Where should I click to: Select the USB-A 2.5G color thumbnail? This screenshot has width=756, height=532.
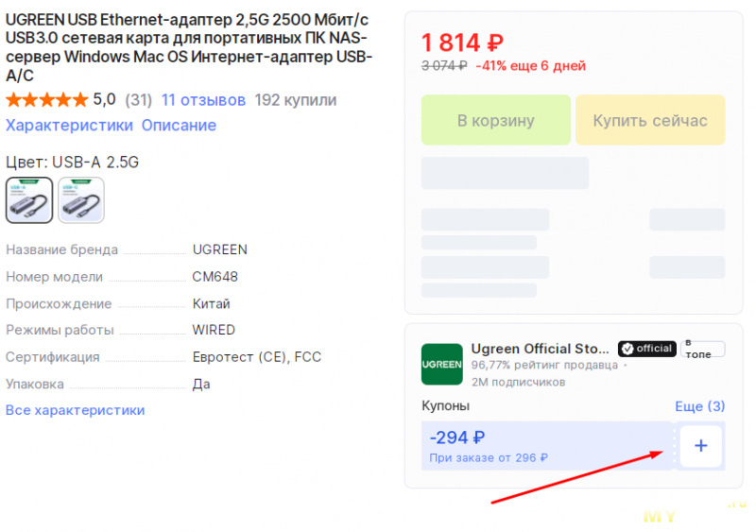(29, 200)
